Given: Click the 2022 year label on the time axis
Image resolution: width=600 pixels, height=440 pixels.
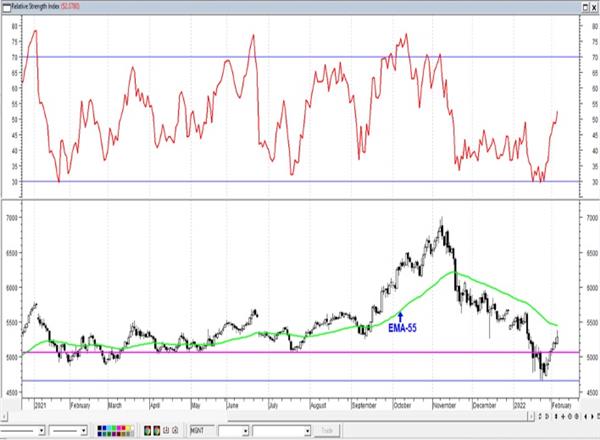Looking at the screenshot, I should (x=519, y=405).
